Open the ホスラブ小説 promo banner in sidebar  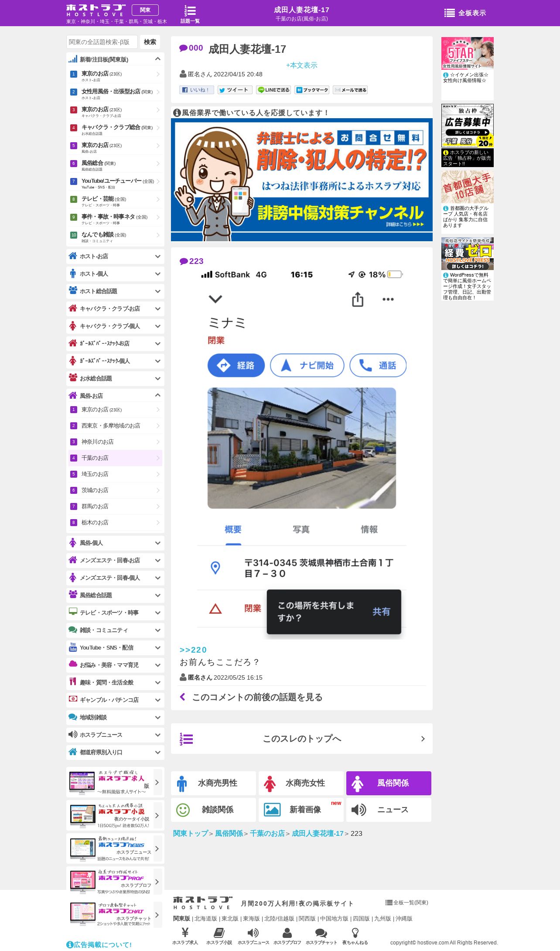click(115, 815)
